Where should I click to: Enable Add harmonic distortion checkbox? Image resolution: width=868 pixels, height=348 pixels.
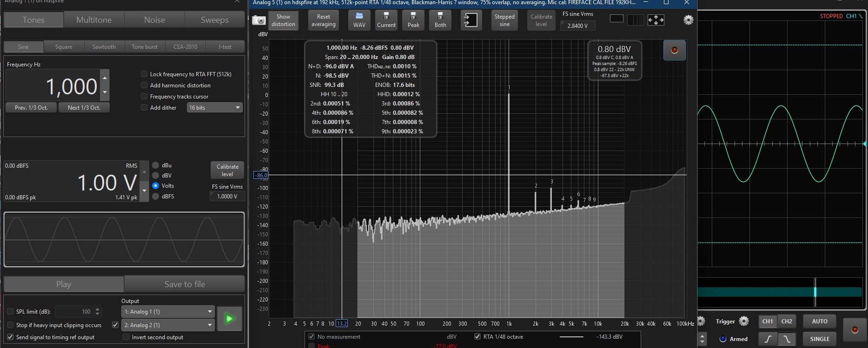[x=144, y=85]
